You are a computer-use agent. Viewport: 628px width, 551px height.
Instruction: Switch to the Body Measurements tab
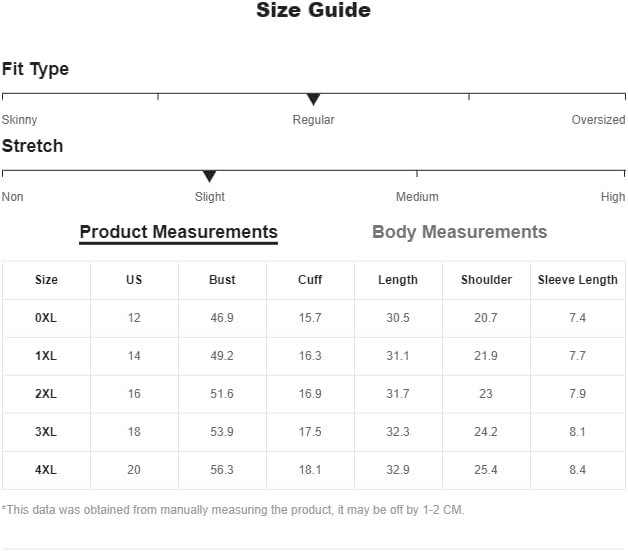click(459, 232)
